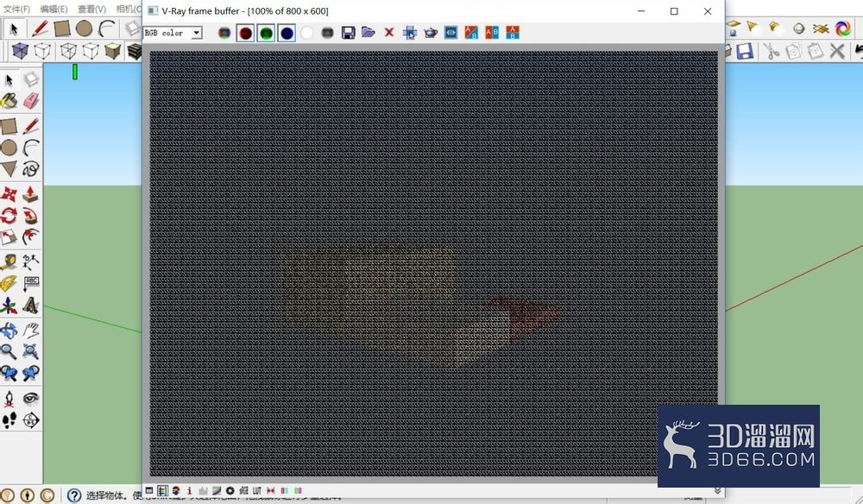Click first icon in frame buffer footer toolbar
The image size is (863, 504).
[149, 490]
